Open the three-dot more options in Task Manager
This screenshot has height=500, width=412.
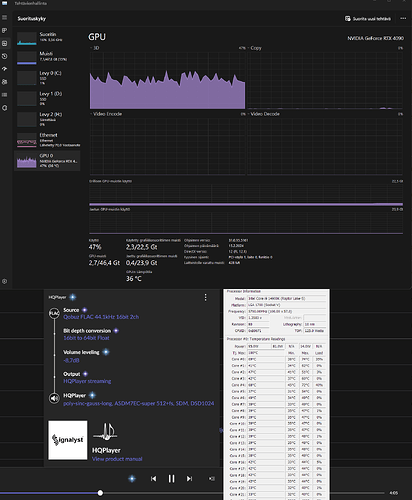click(403, 19)
